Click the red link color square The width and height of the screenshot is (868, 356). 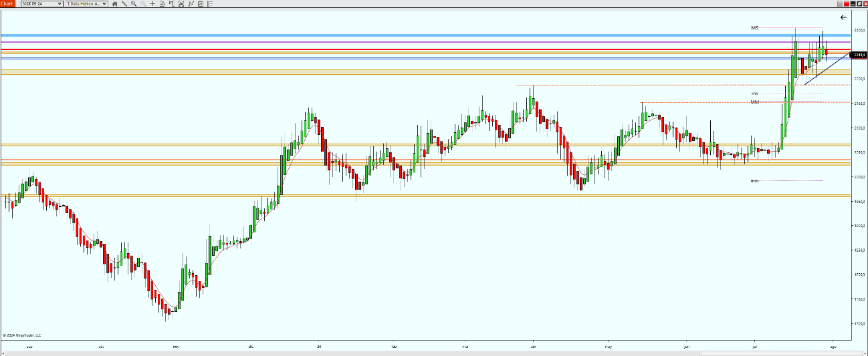tap(847, 3)
